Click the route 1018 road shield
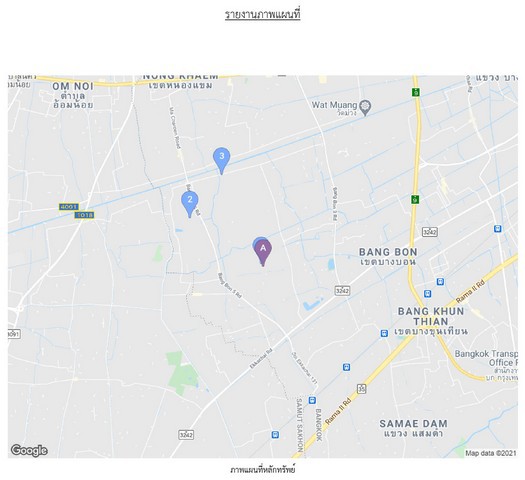The image size is (525, 480). pyautogui.click(x=84, y=215)
